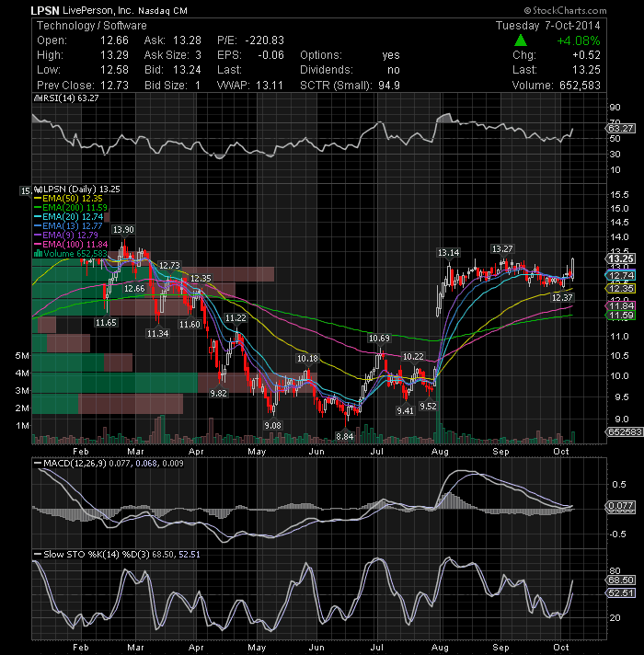
Task: Click the Options yes value
Action: coord(391,55)
